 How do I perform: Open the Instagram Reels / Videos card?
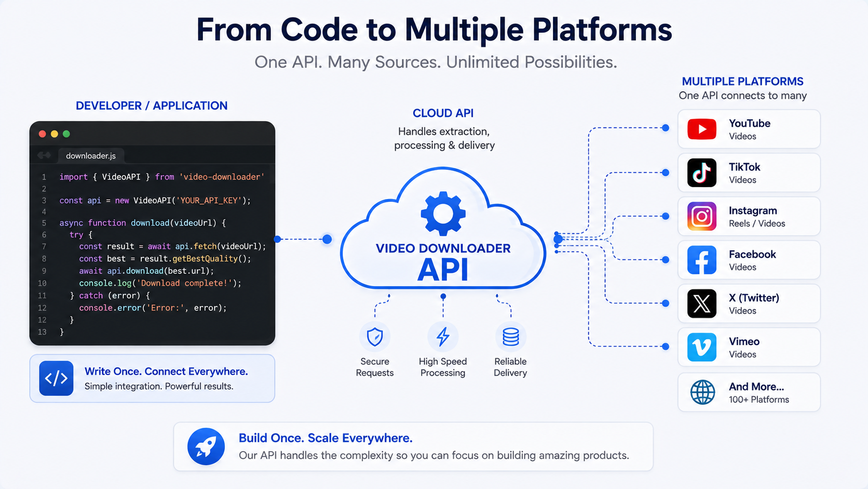pos(749,216)
